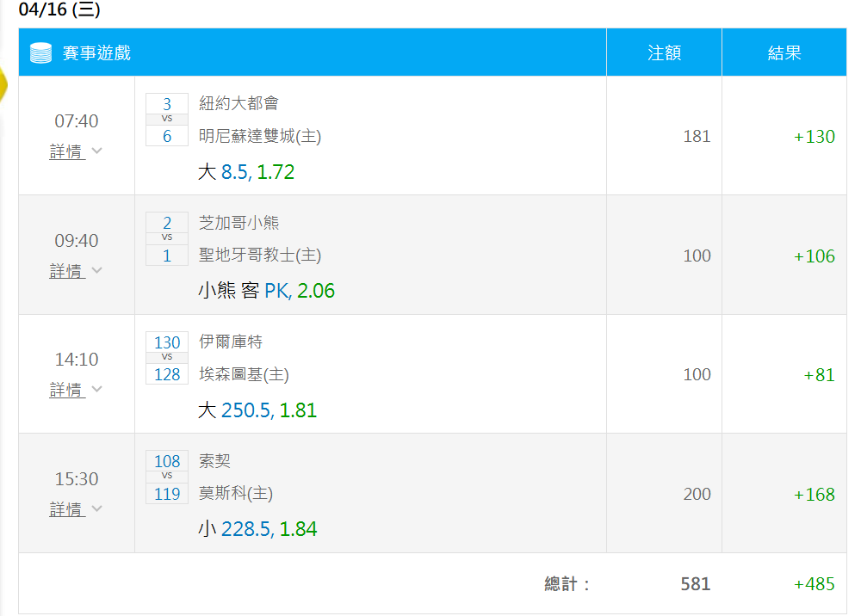The image size is (861, 616).
Task: Click the coin stack icon beside 賽事遊戲
Action: tap(40, 53)
